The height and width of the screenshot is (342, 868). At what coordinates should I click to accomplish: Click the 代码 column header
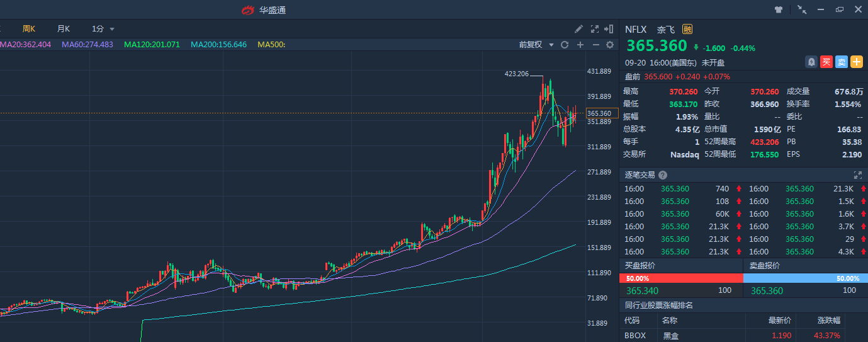[631, 321]
